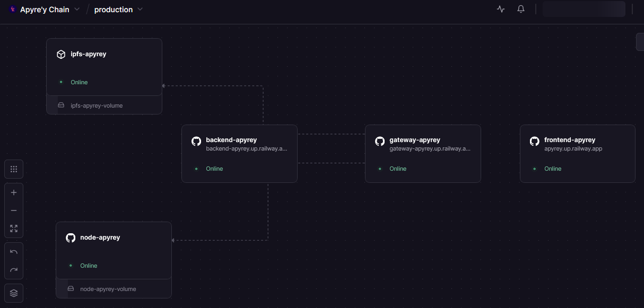Zoom out with the minus icon

[x=14, y=210]
